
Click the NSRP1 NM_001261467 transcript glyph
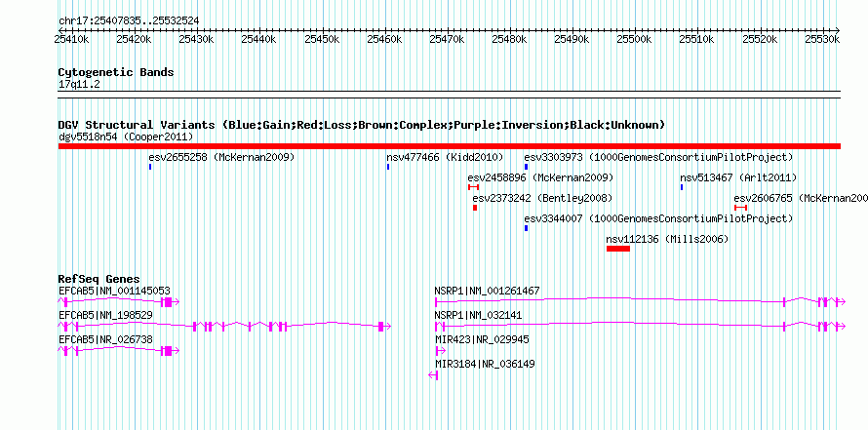click(x=640, y=301)
